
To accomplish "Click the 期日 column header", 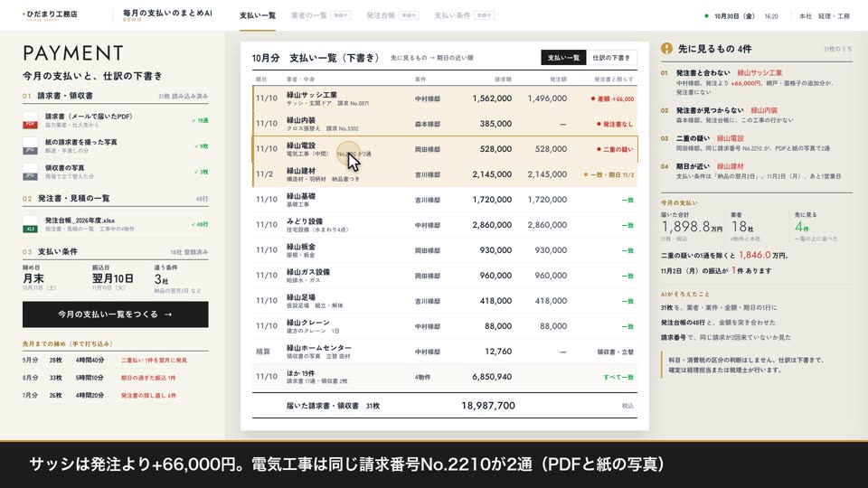I will click(260, 80).
